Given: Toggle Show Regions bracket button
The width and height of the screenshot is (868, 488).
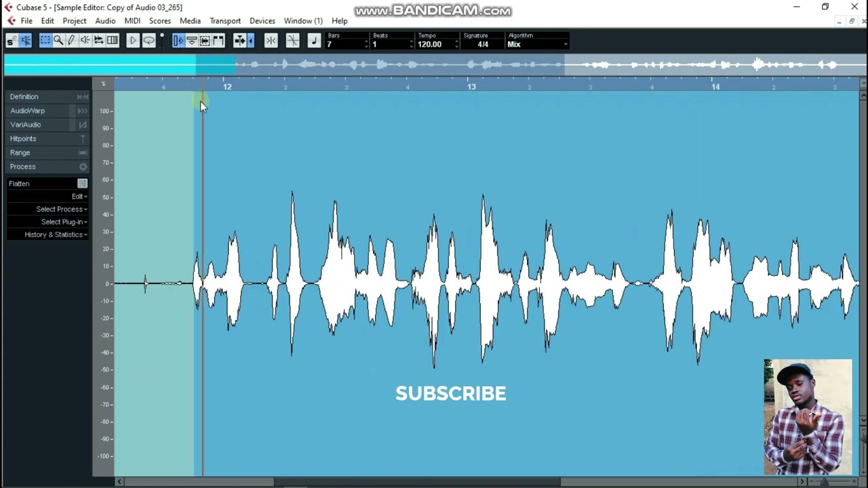Looking at the screenshot, I should click(x=218, y=41).
